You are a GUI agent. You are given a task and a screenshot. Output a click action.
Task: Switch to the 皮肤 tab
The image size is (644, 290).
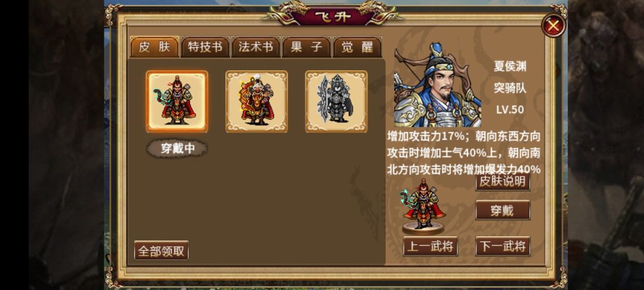click(154, 47)
